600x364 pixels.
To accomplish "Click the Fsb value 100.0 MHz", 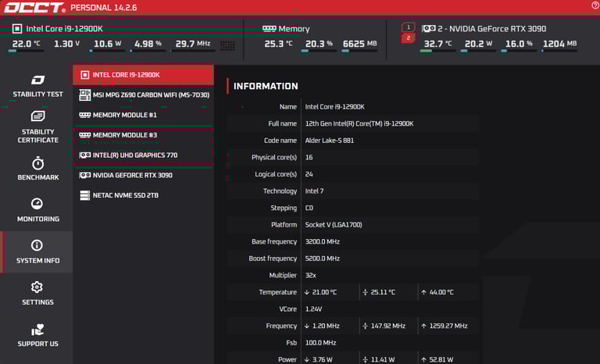I will pos(320,343).
